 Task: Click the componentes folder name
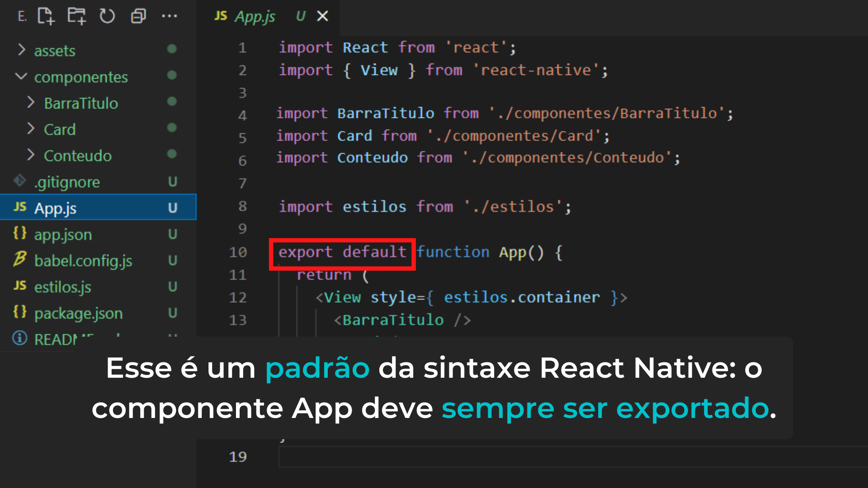click(81, 77)
